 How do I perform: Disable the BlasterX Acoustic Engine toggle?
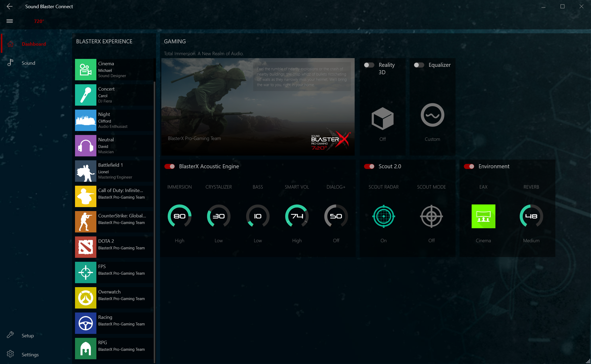pyautogui.click(x=169, y=166)
